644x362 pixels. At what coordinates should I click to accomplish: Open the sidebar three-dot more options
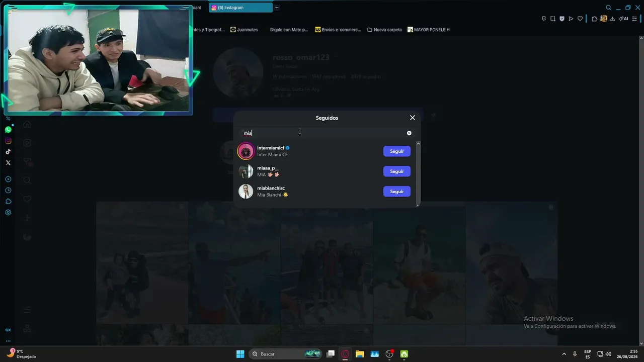pyautogui.click(x=8, y=340)
